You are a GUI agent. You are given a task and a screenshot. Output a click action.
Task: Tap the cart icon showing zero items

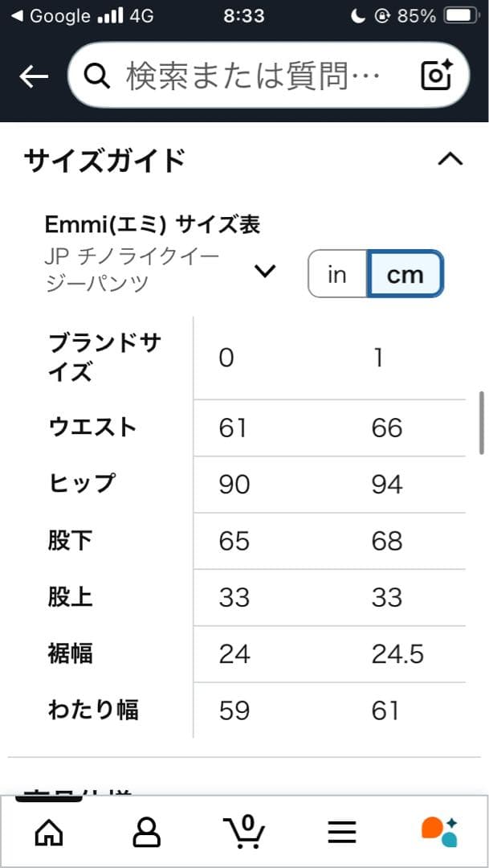pos(244,831)
